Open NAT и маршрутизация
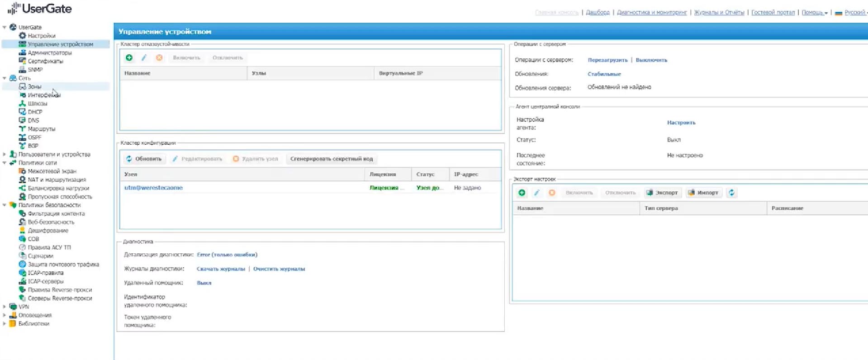The width and height of the screenshot is (868, 360). 57,180
